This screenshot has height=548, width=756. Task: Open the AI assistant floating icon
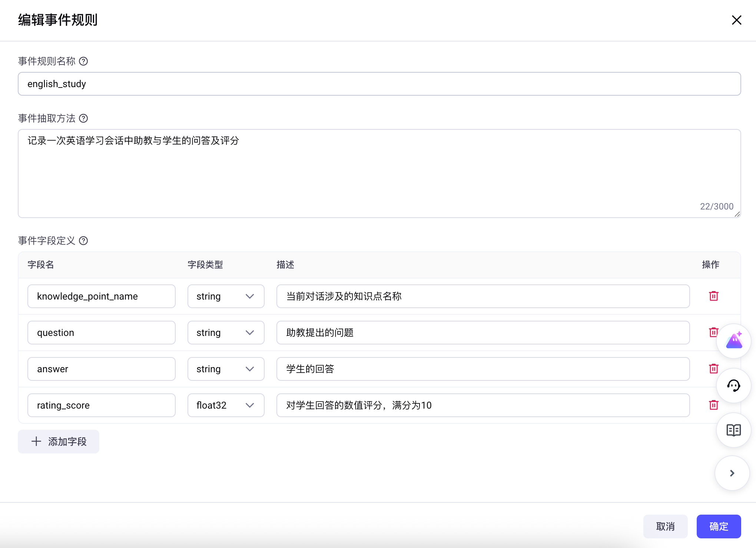(734, 341)
